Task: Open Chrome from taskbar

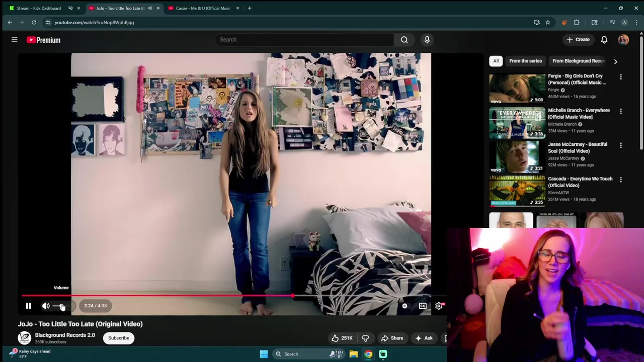Action: tap(368, 354)
